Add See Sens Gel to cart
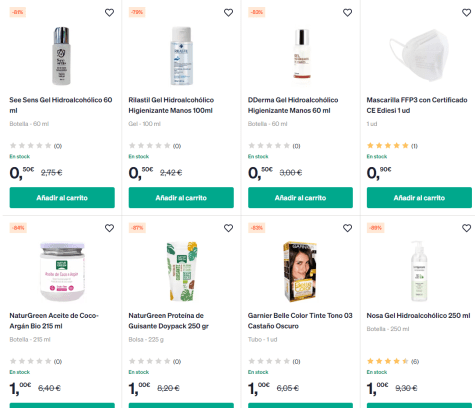 click(62, 198)
